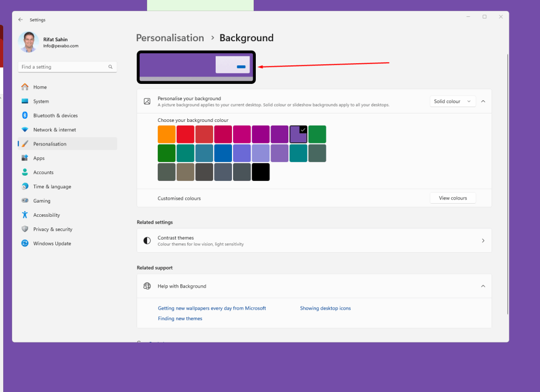Select Accounts in the sidebar
The width and height of the screenshot is (540, 392).
(x=67, y=172)
